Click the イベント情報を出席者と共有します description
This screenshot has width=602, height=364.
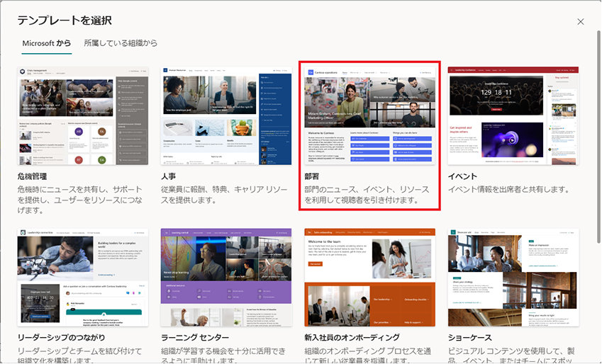click(508, 190)
